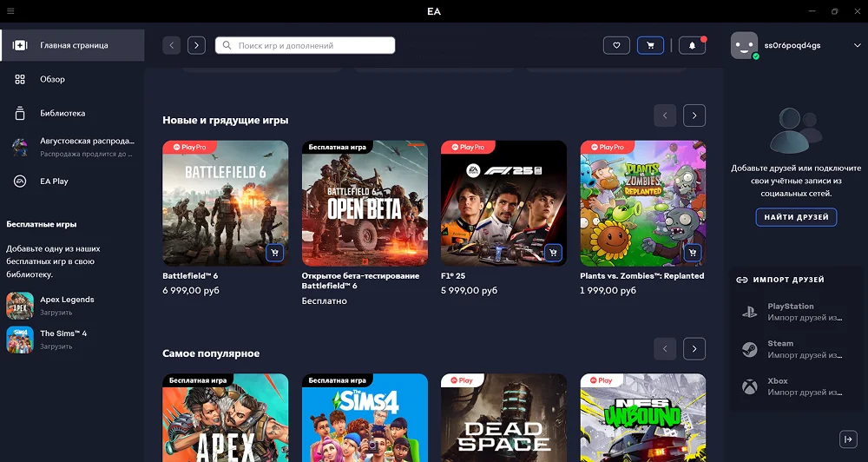Viewport: 868px width, 462px height.
Task: Click the Августовская распродажа sale icon
Action: pyautogui.click(x=20, y=148)
